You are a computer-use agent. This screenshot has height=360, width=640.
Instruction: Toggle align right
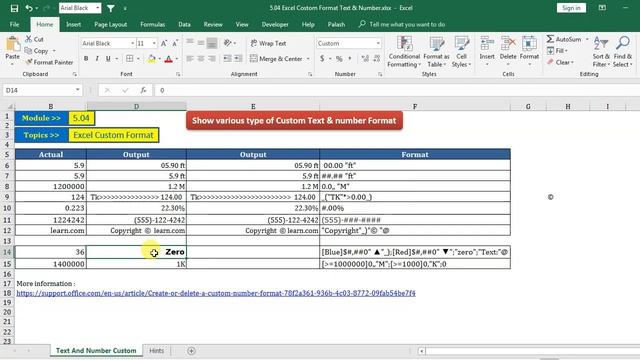(x=212, y=59)
